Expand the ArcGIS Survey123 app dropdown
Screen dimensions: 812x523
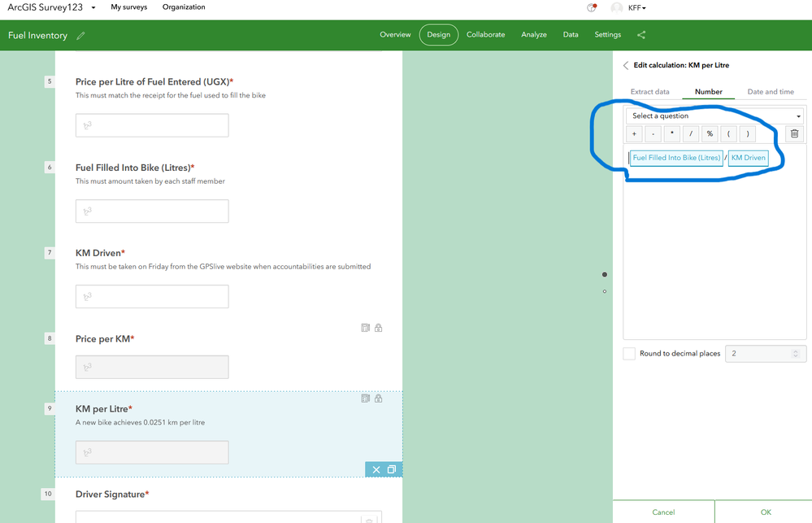click(93, 8)
